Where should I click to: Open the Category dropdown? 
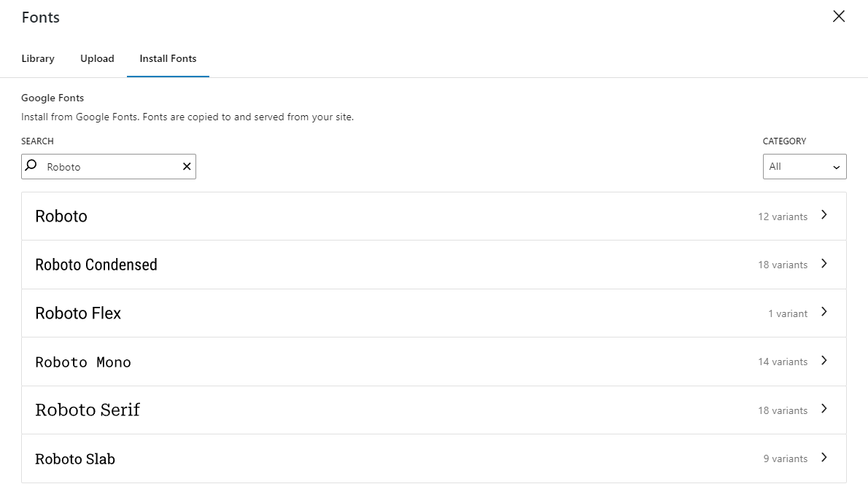(x=805, y=166)
